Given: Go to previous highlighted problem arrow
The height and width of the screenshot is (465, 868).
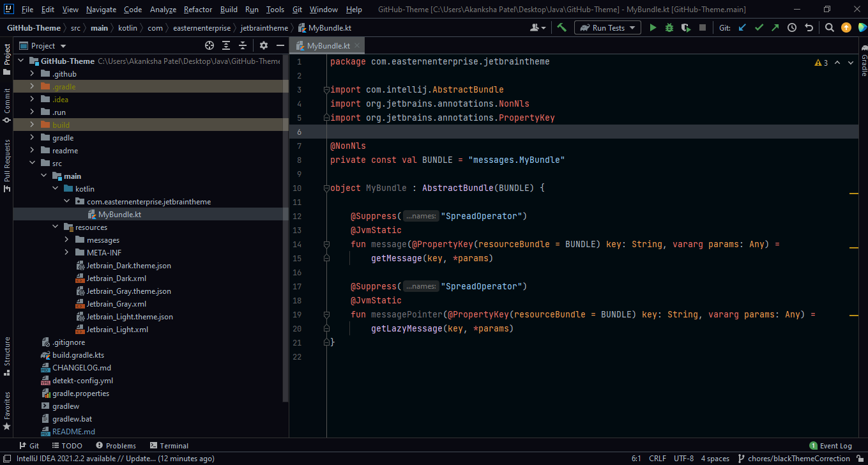Looking at the screenshot, I should (837, 63).
